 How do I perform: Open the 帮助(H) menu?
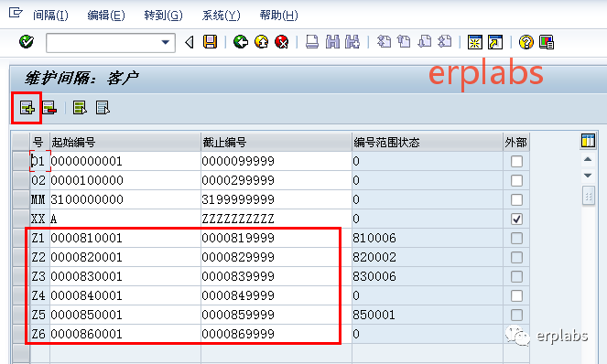(x=278, y=15)
